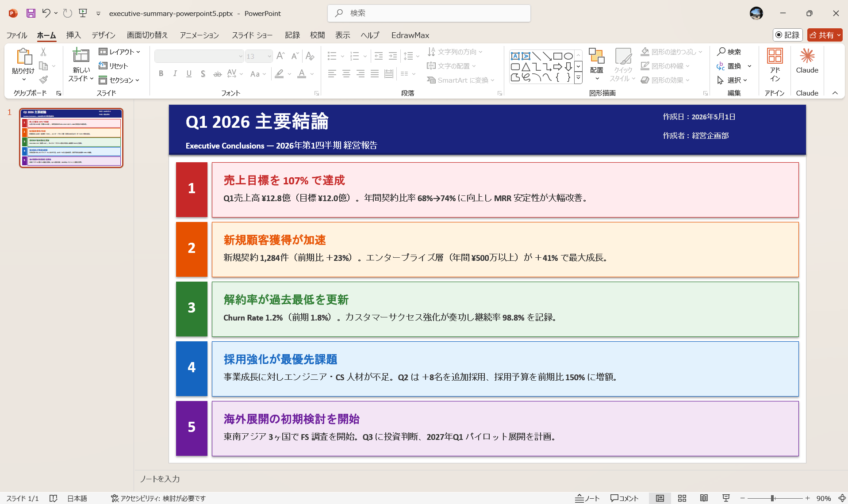Click the increase indent icon
Image resolution: width=848 pixels, height=504 pixels.
[x=393, y=56]
